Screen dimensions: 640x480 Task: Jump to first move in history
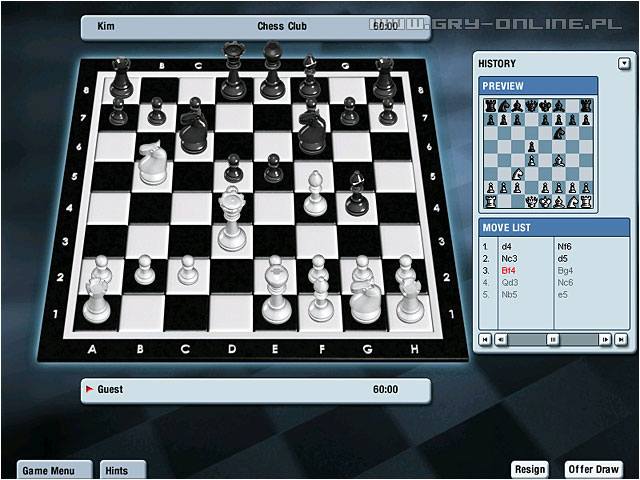click(x=485, y=339)
